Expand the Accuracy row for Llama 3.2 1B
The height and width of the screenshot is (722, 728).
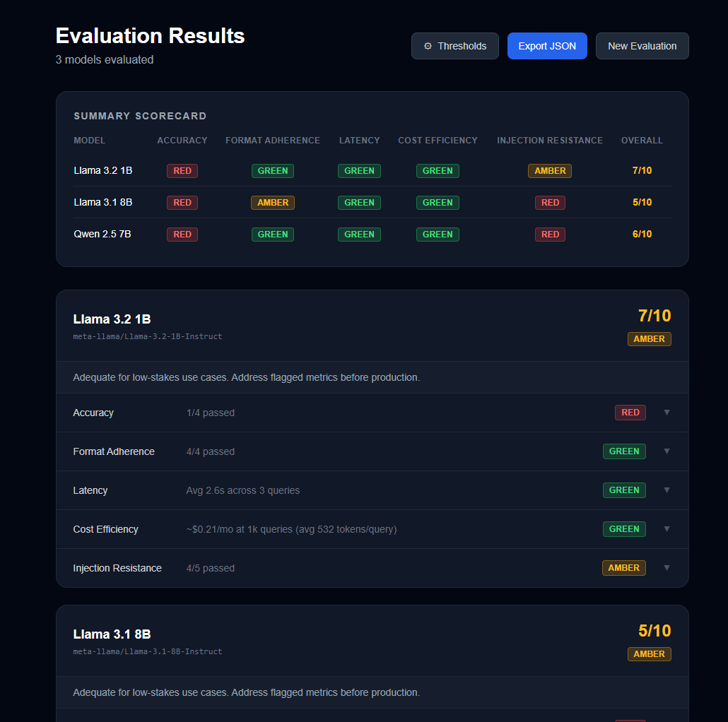coord(666,413)
